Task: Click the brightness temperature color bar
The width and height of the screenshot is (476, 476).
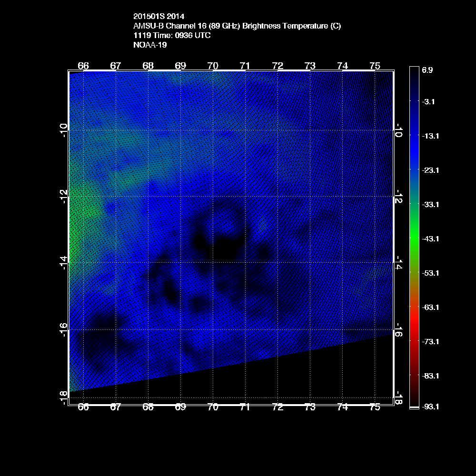Action: click(x=415, y=238)
